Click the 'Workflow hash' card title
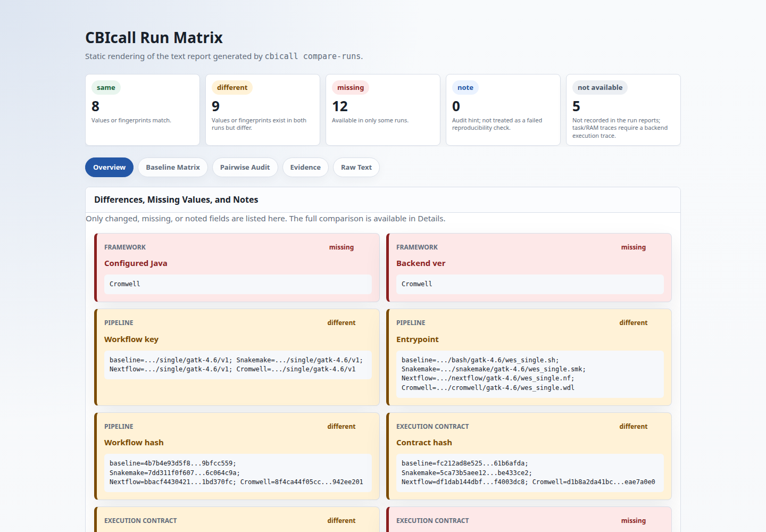This screenshot has width=766, height=532. [134, 443]
